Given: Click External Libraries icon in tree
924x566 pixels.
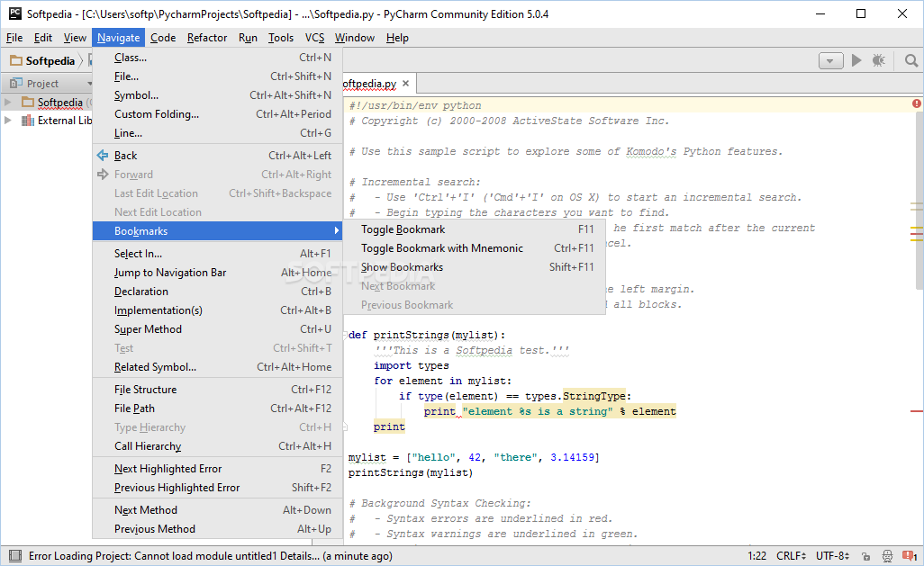Looking at the screenshot, I should 27,121.
